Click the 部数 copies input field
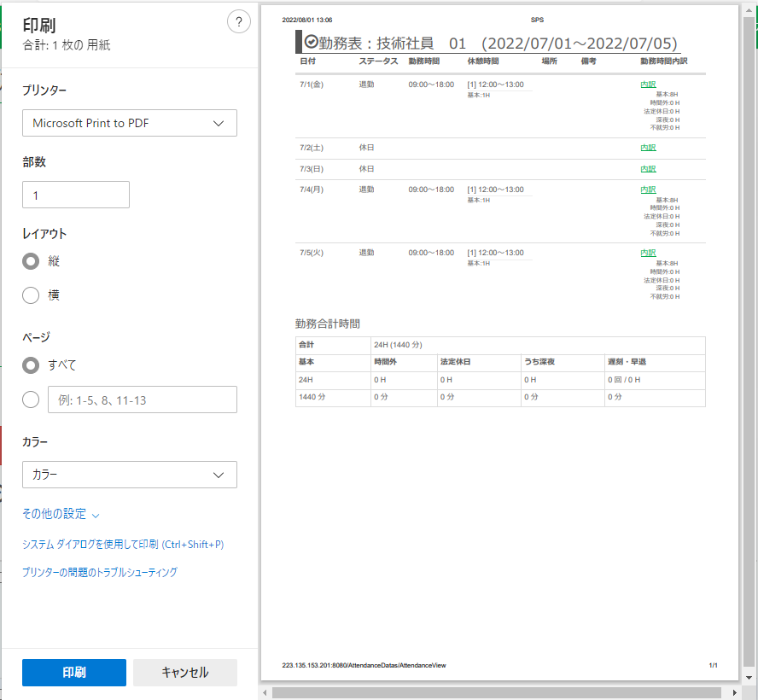758x700 pixels. pyautogui.click(x=76, y=195)
